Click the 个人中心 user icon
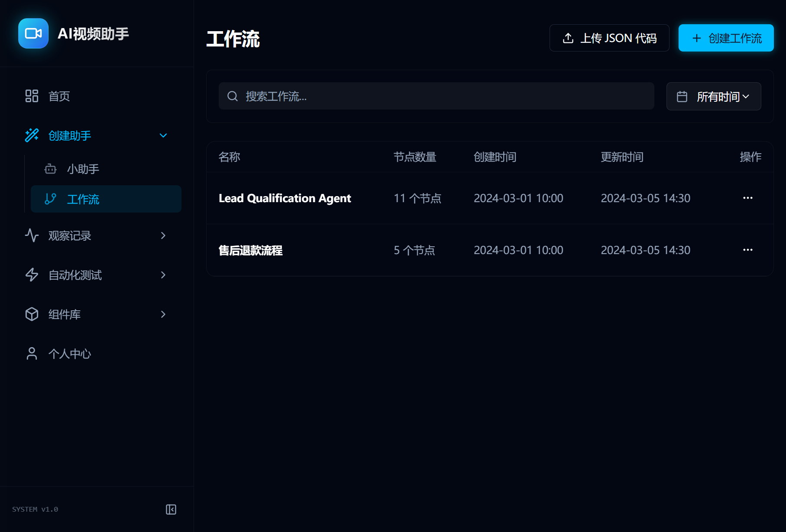 pyautogui.click(x=32, y=354)
